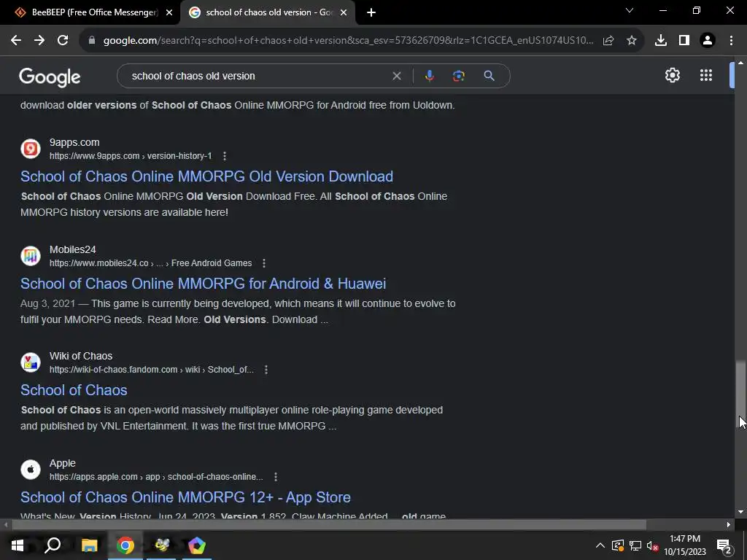Open a new browser tab
This screenshot has height=560, width=747.
click(371, 12)
